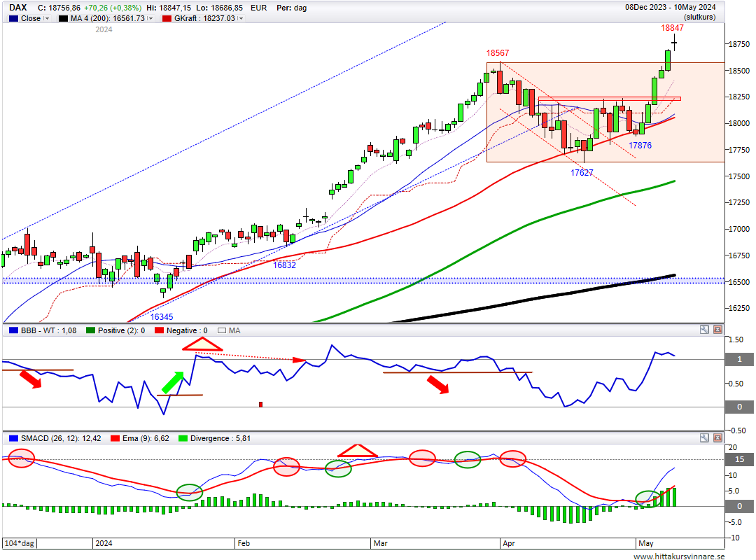This screenshot has height=560, width=756.
Task: Click the date range '08Dec 2023 - 10May 2024'
Action: (x=670, y=7)
